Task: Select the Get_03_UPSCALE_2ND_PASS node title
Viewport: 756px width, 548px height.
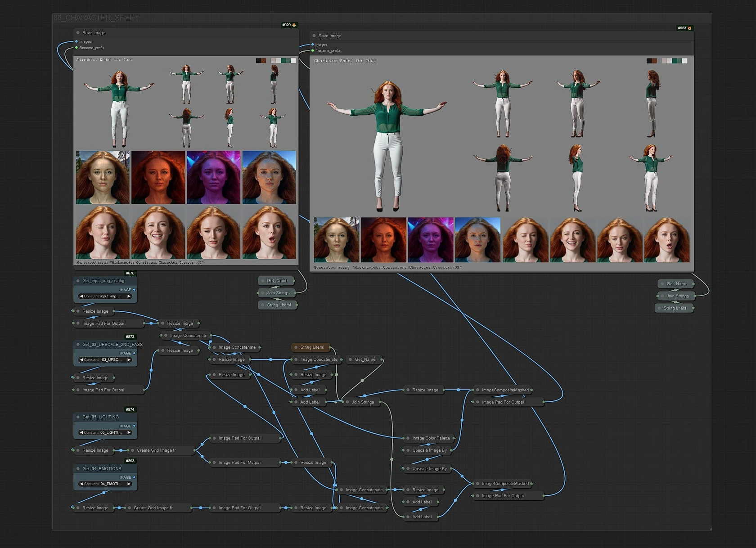Action: tap(112, 344)
